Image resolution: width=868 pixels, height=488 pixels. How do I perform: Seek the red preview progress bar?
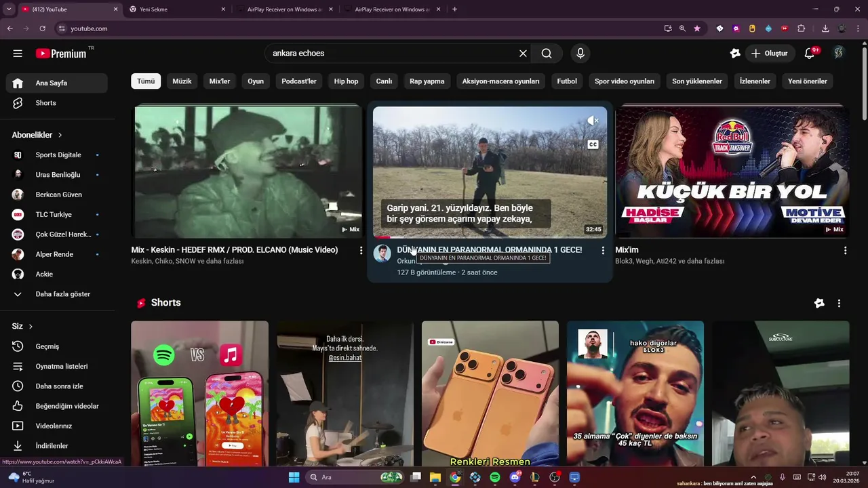[x=490, y=237]
